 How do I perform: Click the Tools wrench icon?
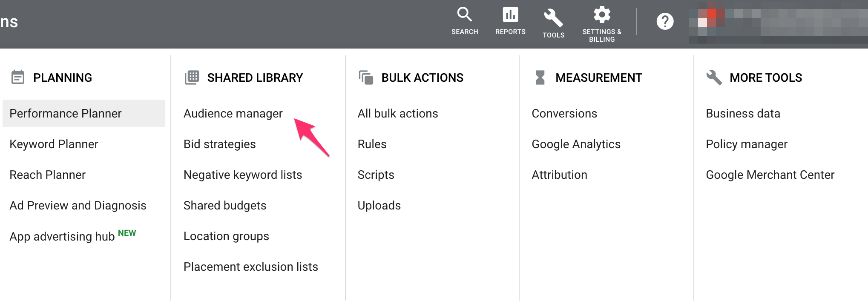[x=553, y=18]
